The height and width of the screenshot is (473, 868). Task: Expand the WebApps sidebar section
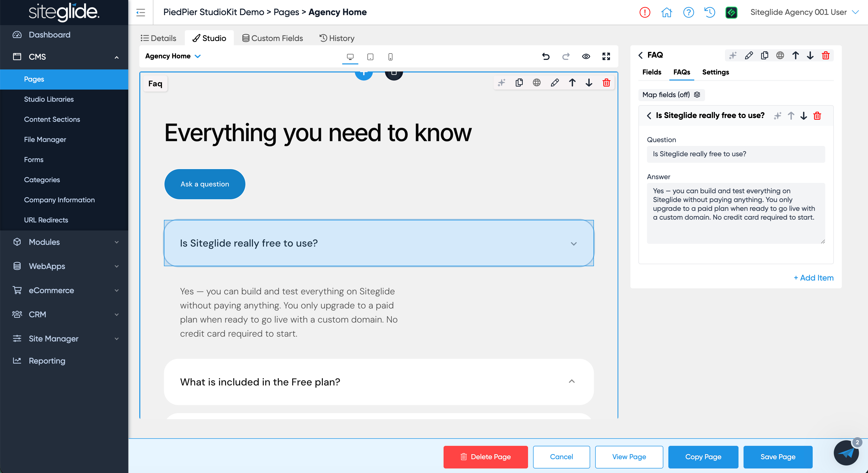(x=117, y=266)
